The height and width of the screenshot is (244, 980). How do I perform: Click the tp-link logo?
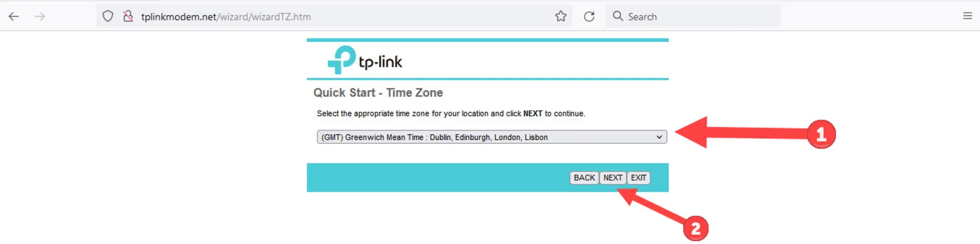click(x=365, y=60)
